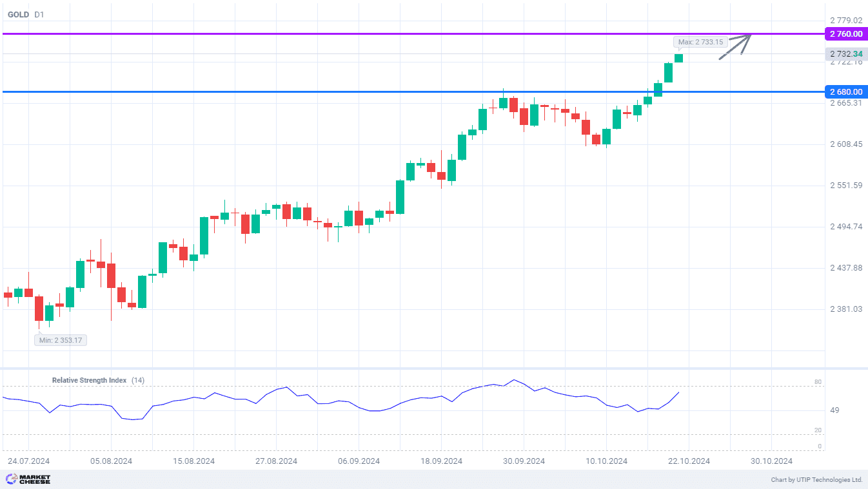Click the 2 779.02 price axis label
The width and height of the screenshot is (868, 489).
coord(846,21)
